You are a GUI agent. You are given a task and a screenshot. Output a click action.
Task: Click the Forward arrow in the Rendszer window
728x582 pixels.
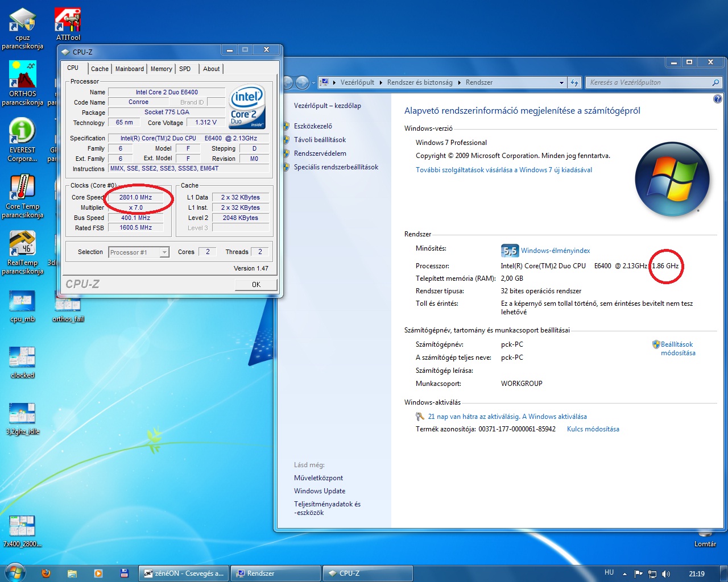[303, 82]
